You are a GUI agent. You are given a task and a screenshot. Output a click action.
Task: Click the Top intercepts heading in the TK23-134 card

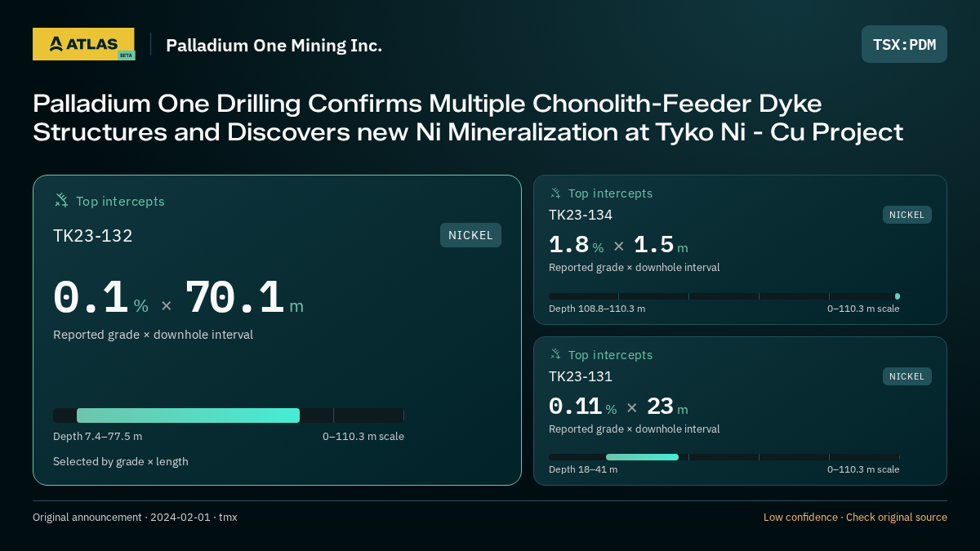pyautogui.click(x=610, y=193)
